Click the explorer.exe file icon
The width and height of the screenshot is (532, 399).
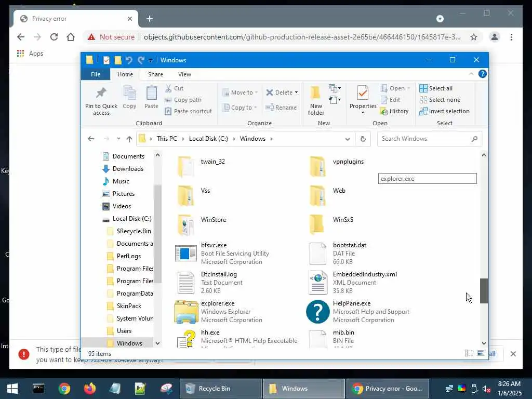point(186,312)
